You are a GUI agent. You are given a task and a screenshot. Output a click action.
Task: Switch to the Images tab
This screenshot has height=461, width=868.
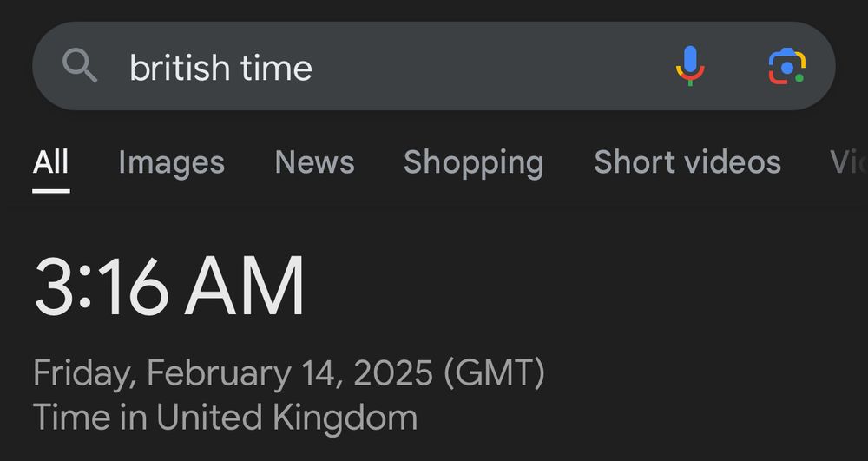pyautogui.click(x=172, y=163)
